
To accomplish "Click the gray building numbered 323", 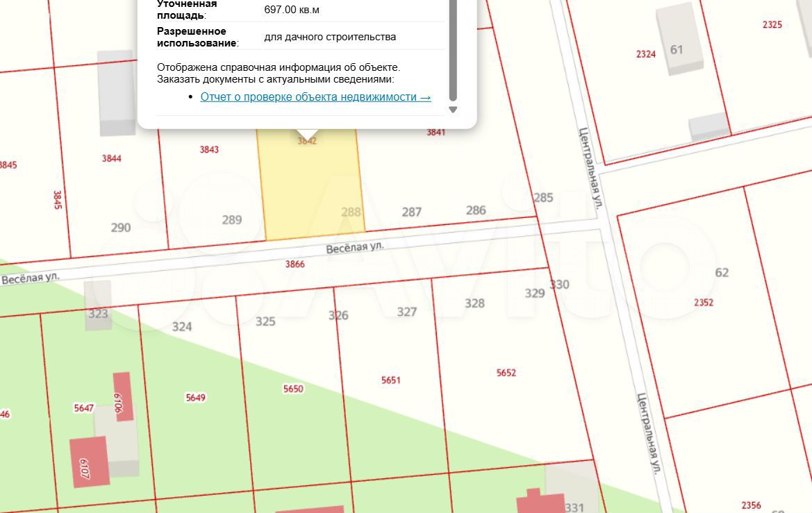I will [x=98, y=304].
